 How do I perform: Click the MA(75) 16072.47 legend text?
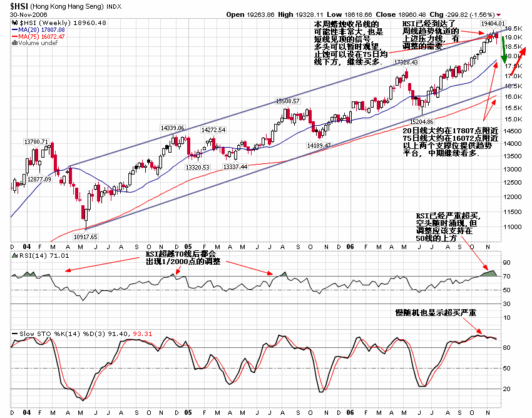click(41, 36)
